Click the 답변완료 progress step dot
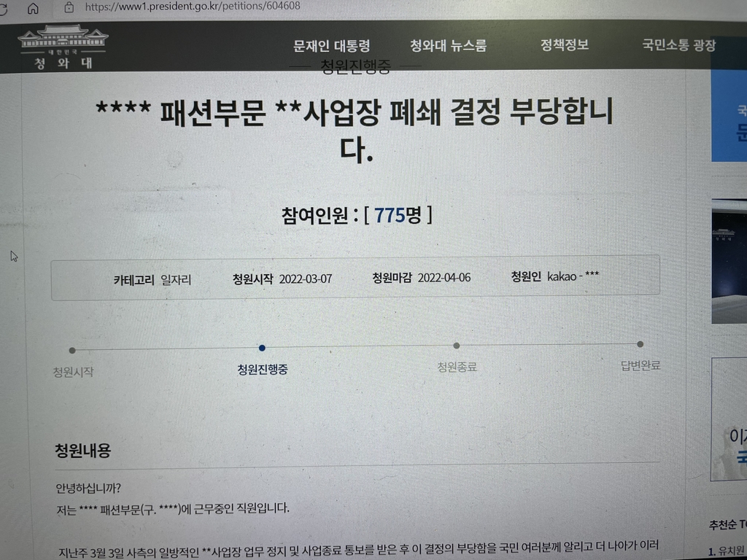This screenshot has width=747, height=560. pyautogui.click(x=640, y=344)
